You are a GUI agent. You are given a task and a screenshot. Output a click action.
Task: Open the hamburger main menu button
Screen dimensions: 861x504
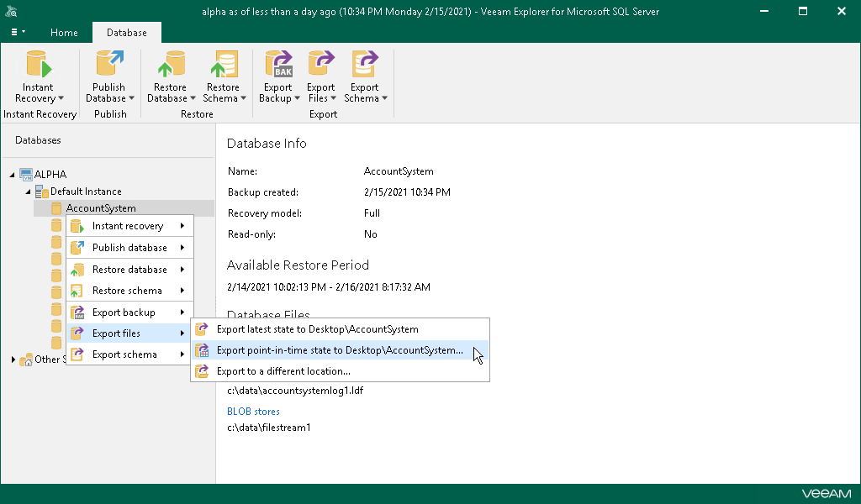point(18,33)
